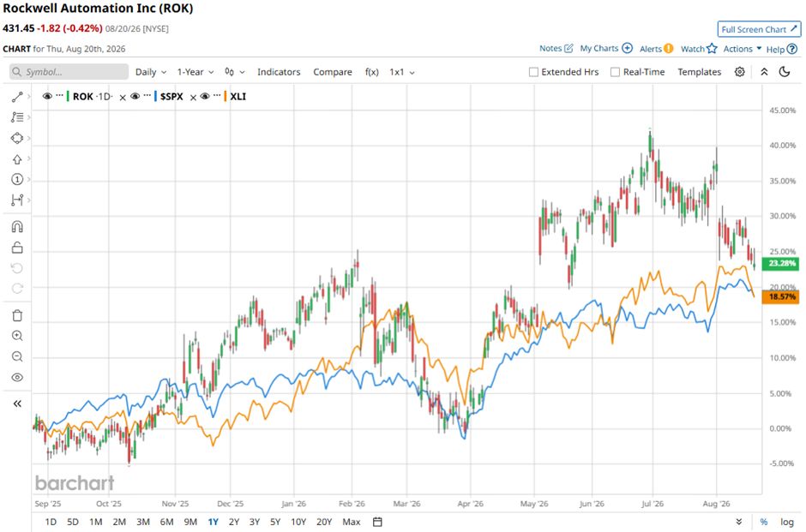This screenshot has width=806, height=532.
Task: Hide the $SPX series eye icon
Action: click(135, 97)
